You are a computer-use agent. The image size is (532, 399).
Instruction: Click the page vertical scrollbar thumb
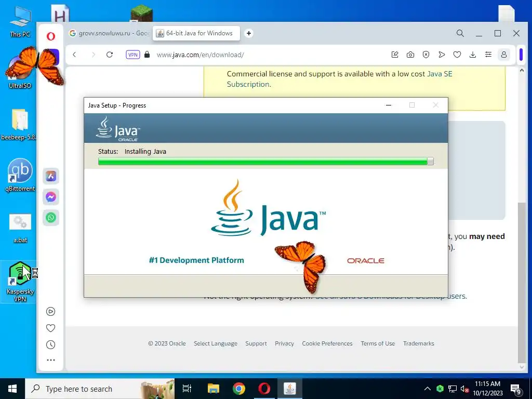522,282
